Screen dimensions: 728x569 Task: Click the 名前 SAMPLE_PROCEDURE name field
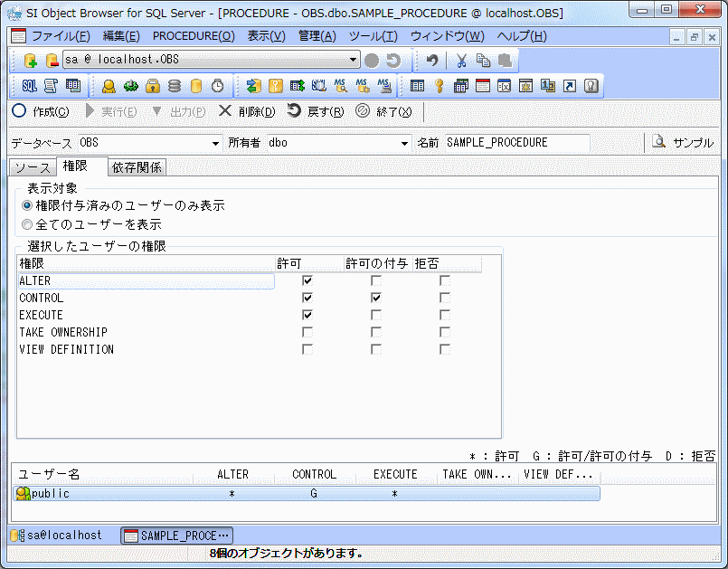pos(516,143)
